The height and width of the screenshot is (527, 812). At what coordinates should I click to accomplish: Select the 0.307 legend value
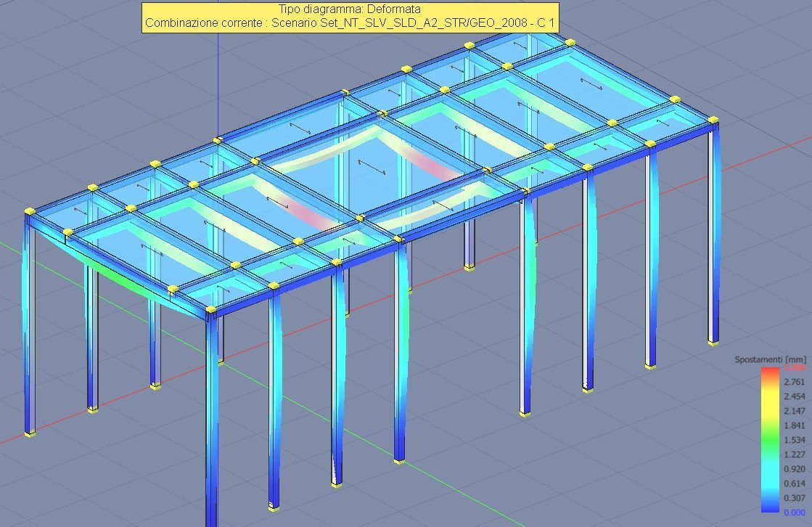795,498
